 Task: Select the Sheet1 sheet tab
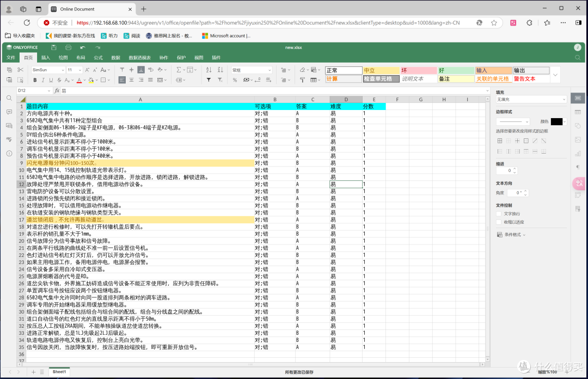click(59, 372)
